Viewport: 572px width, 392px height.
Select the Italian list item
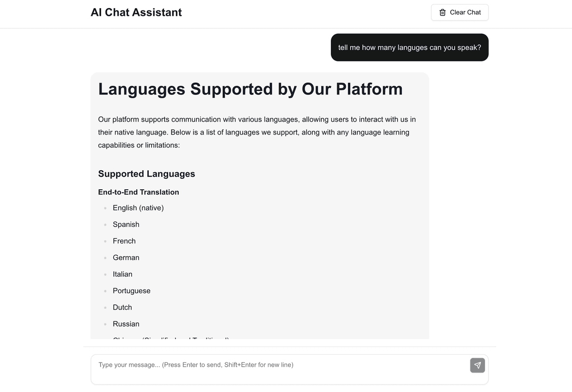point(123,274)
